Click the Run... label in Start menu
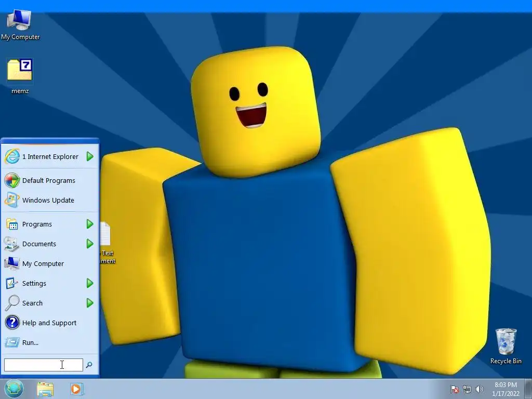 pos(30,342)
